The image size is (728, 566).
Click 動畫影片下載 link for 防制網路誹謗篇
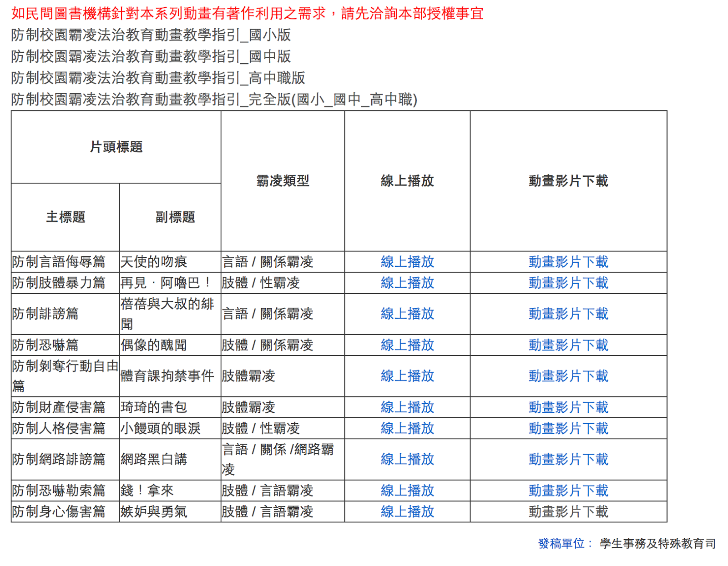click(x=568, y=459)
